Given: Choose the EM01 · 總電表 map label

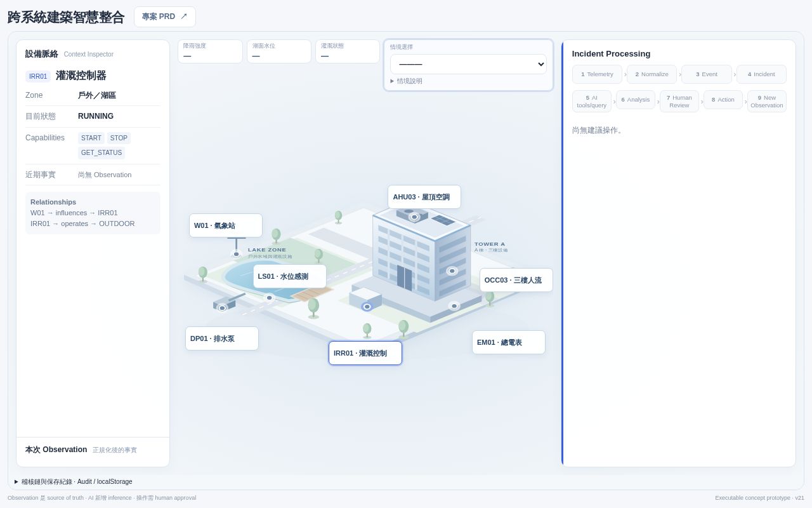Looking at the screenshot, I should [x=509, y=342].
